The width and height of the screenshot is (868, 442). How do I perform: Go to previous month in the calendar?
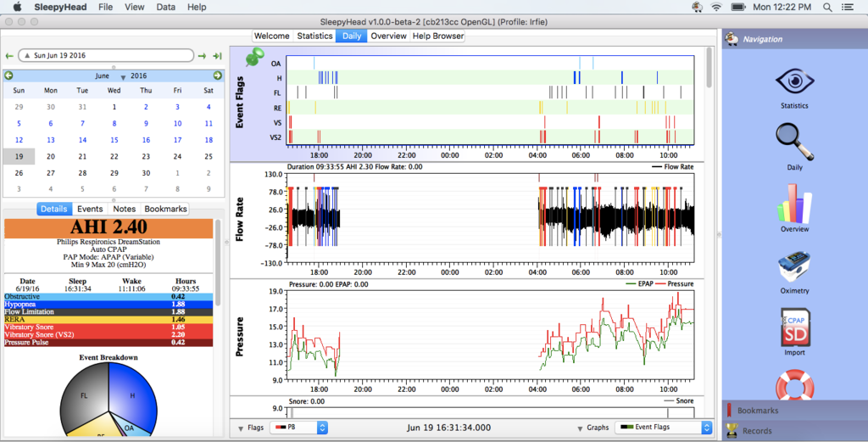tap(8, 76)
